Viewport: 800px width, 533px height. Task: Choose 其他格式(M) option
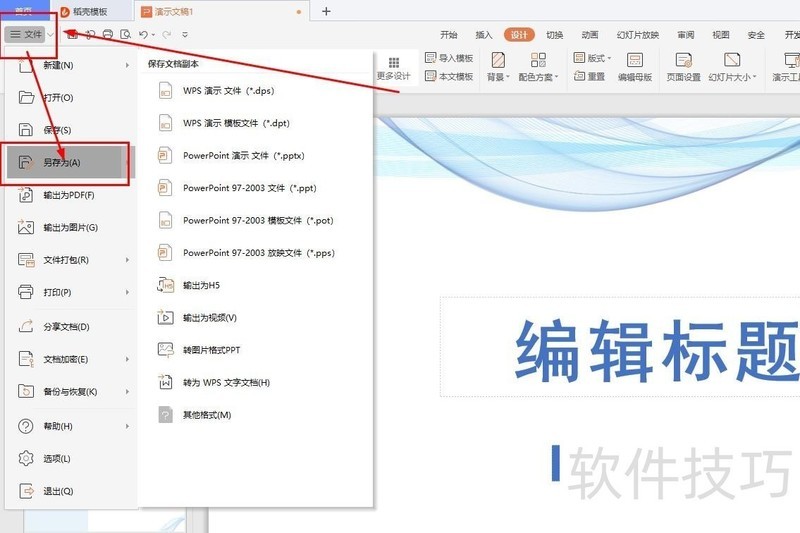click(x=257, y=415)
